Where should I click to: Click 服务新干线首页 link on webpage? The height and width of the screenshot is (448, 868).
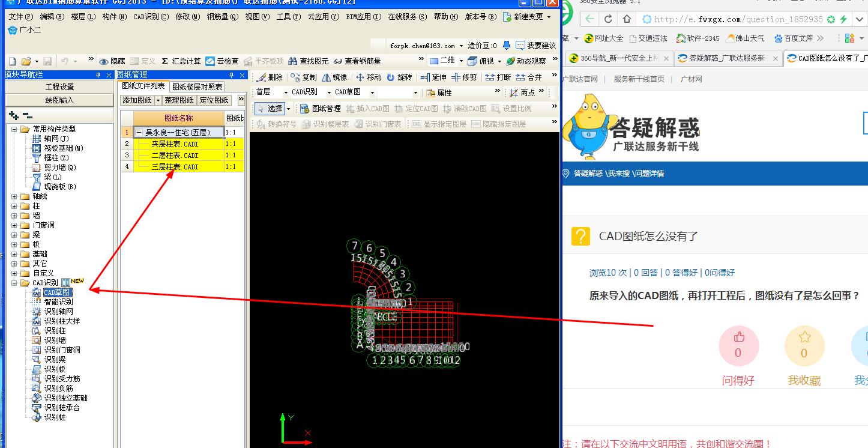[x=639, y=79]
